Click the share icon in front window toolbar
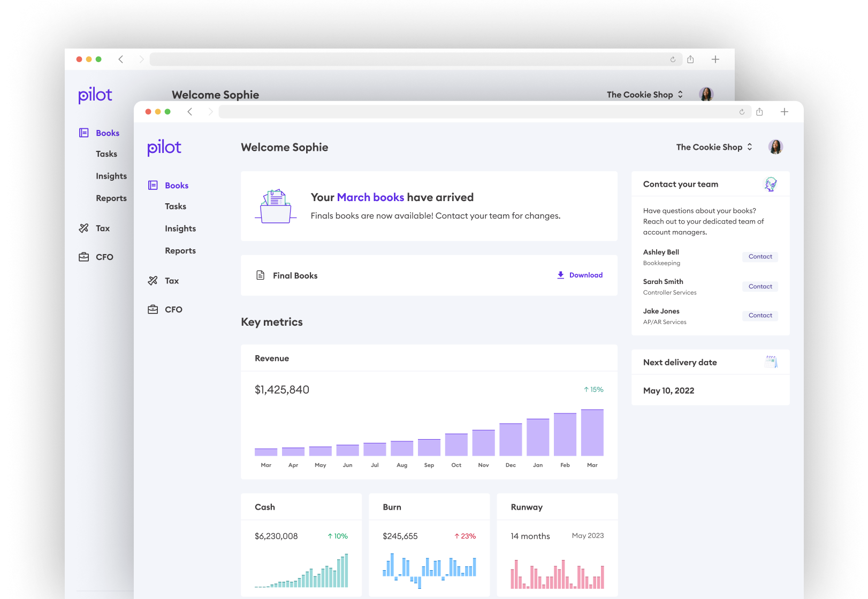 pyautogui.click(x=759, y=112)
